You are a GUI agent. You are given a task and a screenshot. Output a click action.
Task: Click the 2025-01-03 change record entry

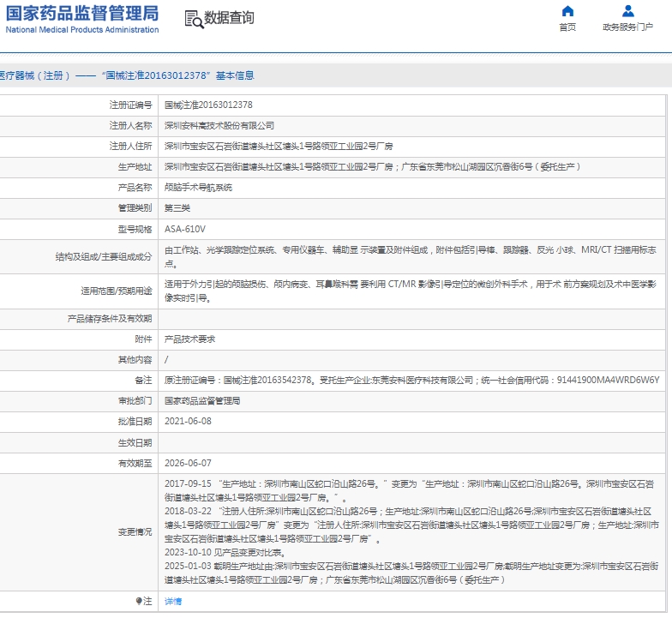(x=411, y=573)
